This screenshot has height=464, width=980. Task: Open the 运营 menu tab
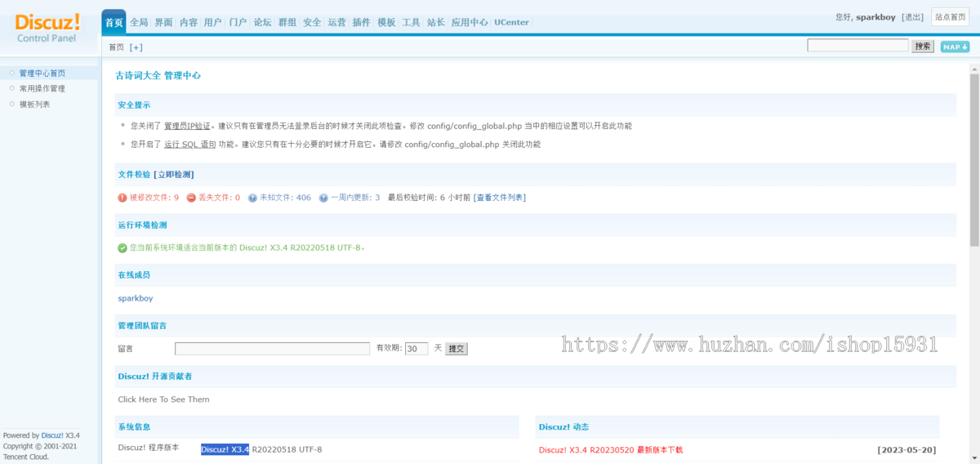(x=336, y=22)
